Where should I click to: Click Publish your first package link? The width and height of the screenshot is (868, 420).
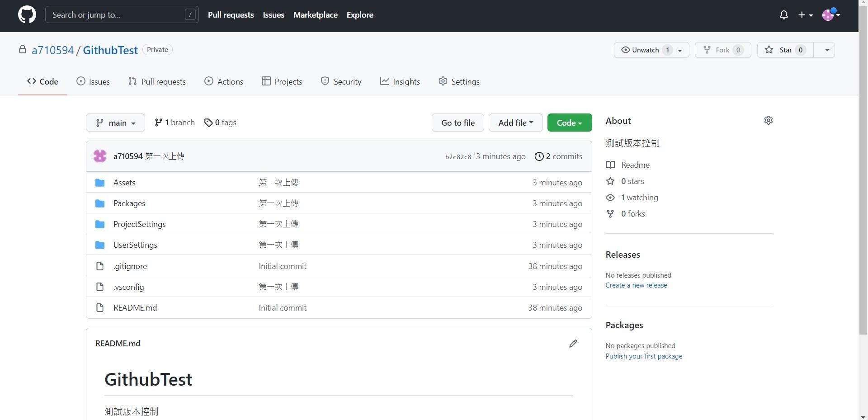tap(644, 356)
